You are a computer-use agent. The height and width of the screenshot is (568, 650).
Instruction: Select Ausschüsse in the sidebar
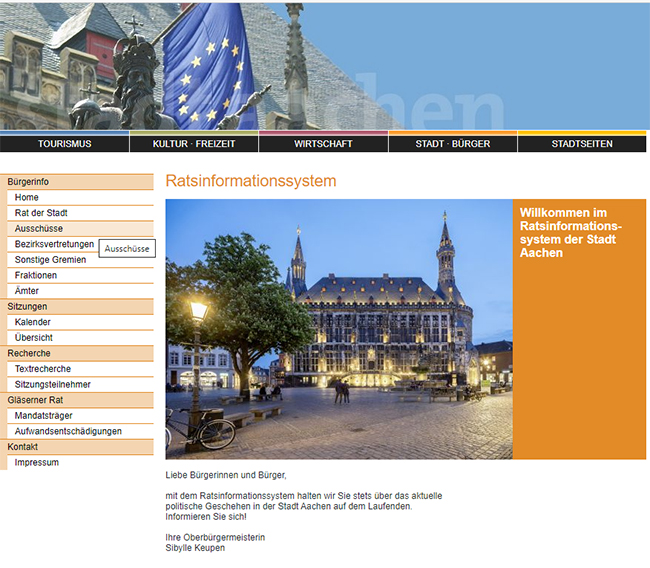click(x=39, y=229)
